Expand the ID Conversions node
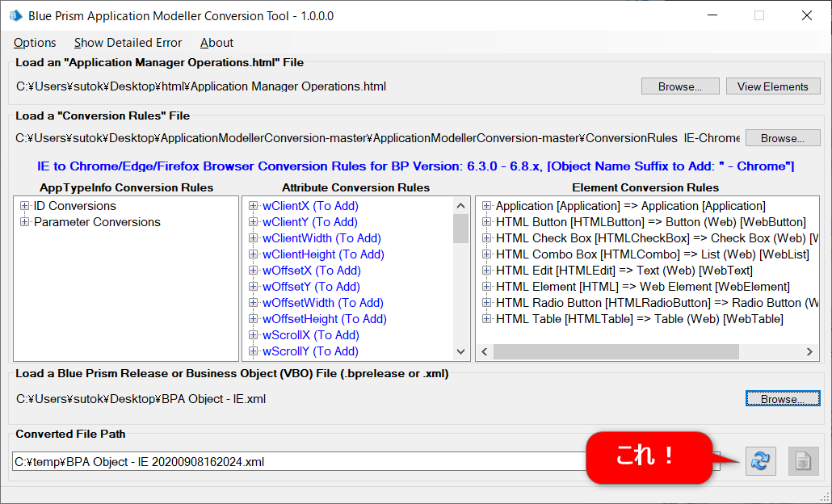Screen dimensions: 832x504 [24, 206]
